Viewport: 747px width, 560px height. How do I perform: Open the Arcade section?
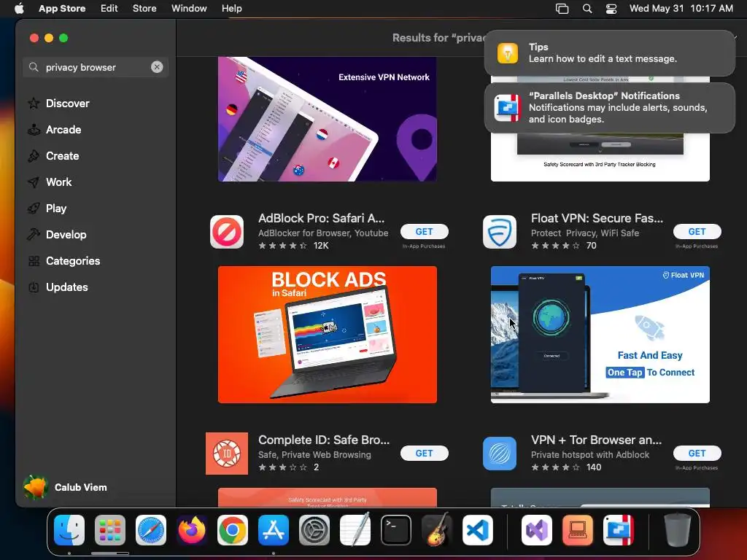tap(63, 130)
